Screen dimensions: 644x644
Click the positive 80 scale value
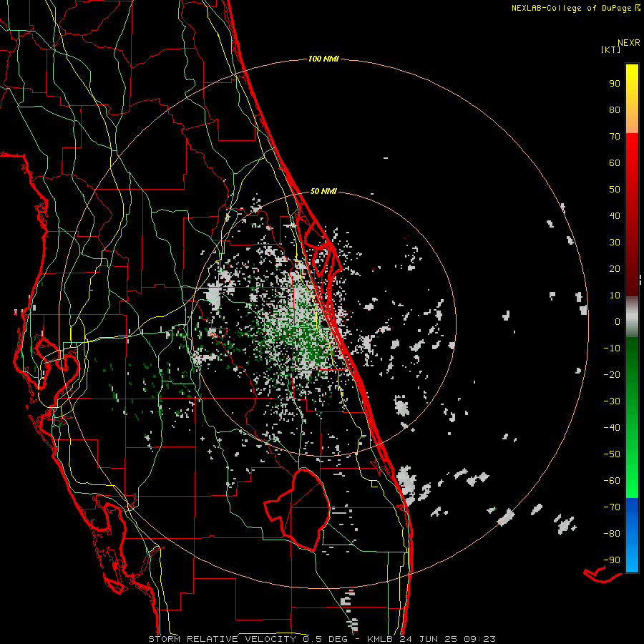click(615, 110)
